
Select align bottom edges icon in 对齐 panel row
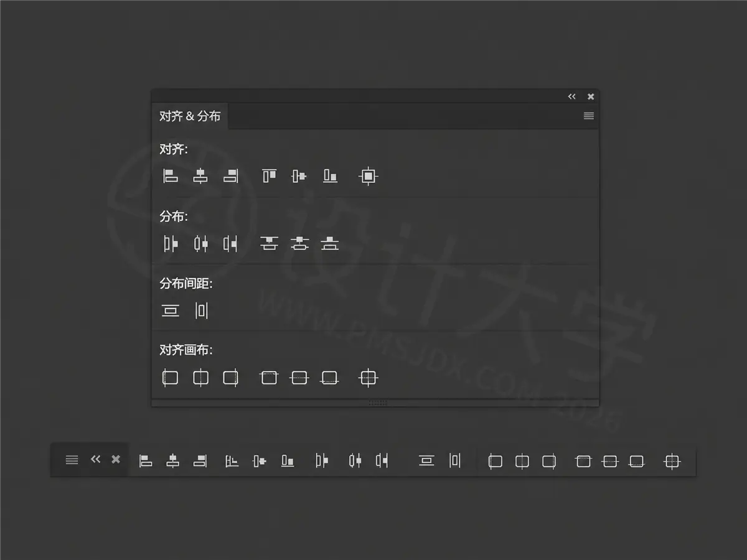click(330, 176)
